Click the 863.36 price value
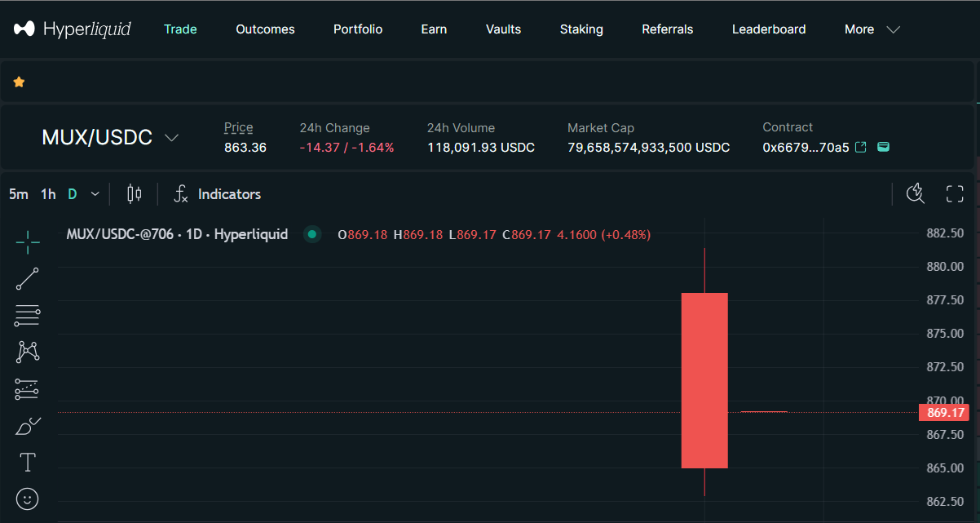Screen dimensions: 980x523 point(245,148)
